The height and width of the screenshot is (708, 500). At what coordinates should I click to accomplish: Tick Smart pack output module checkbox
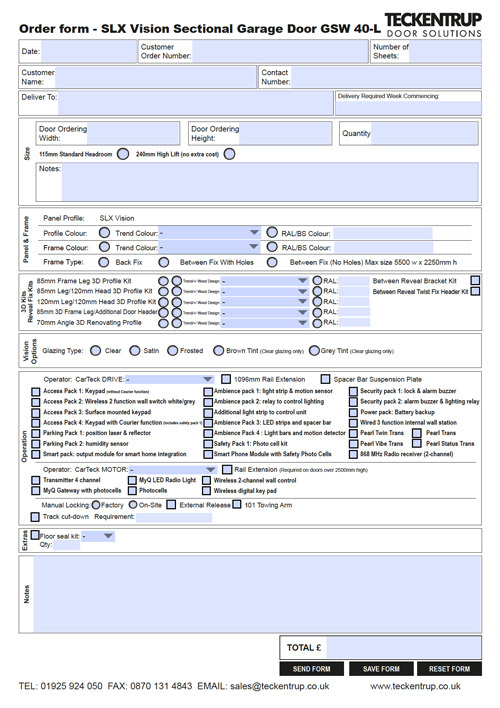36,454
